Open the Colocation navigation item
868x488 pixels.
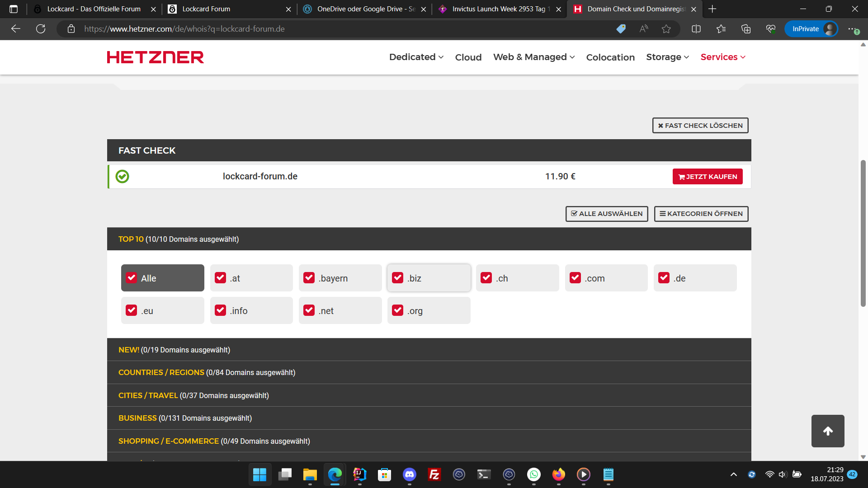[610, 57]
